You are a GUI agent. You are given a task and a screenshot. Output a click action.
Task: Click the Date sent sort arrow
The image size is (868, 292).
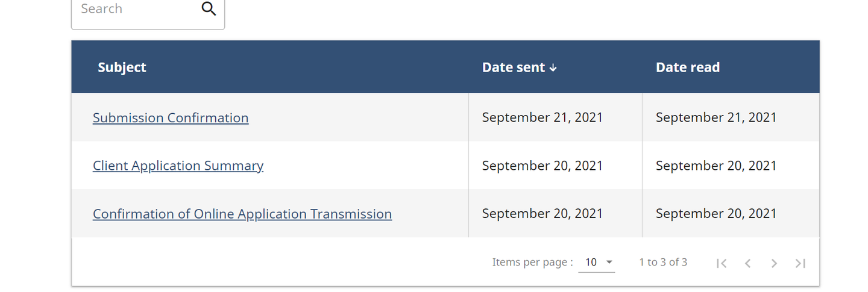pos(553,68)
